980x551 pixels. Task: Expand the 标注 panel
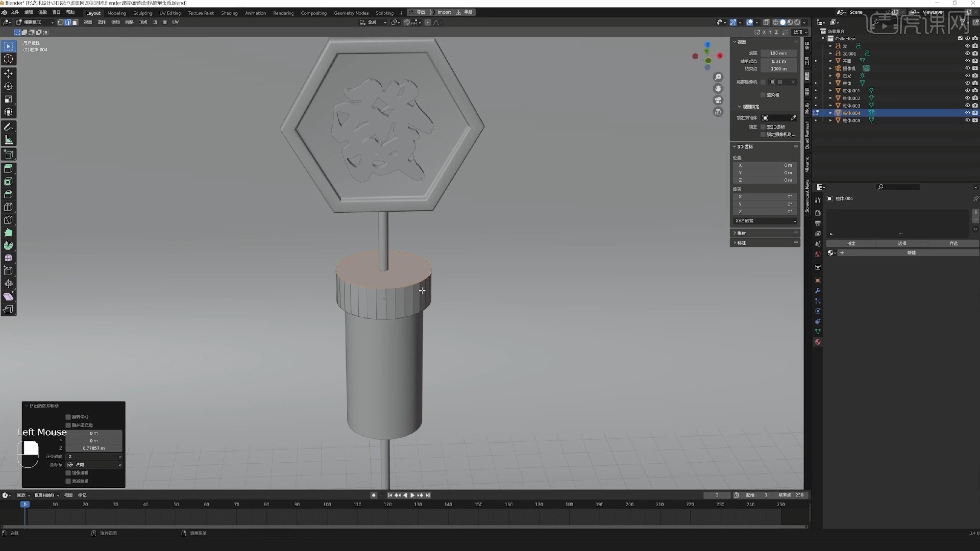pyautogui.click(x=765, y=243)
